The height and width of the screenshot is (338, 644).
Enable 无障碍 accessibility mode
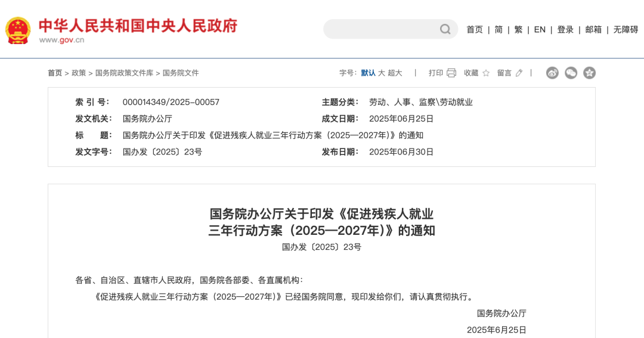(x=626, y=29)
